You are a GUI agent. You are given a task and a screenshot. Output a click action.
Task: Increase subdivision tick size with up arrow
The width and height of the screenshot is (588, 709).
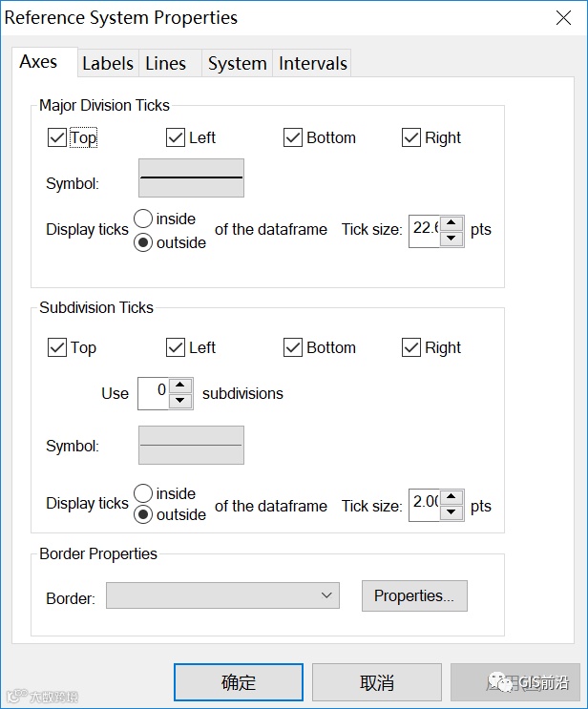pos(451,497)
